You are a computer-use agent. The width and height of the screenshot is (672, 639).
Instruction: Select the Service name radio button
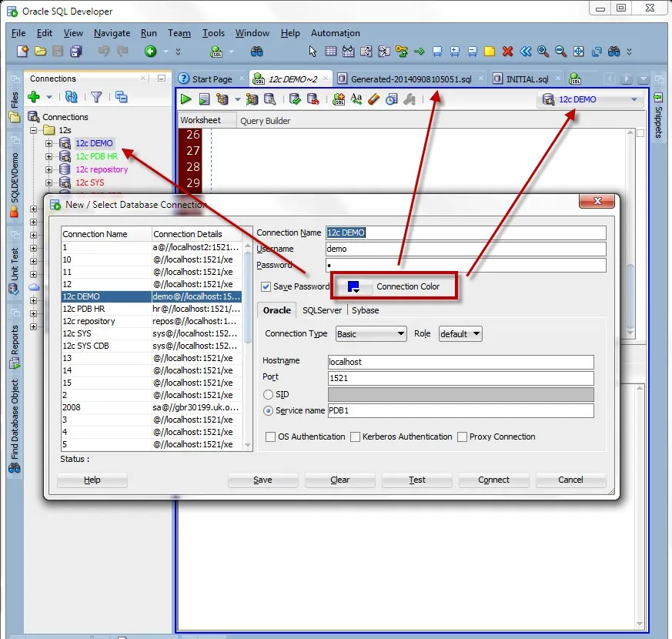pyautogui.click(x=269, y=410)
